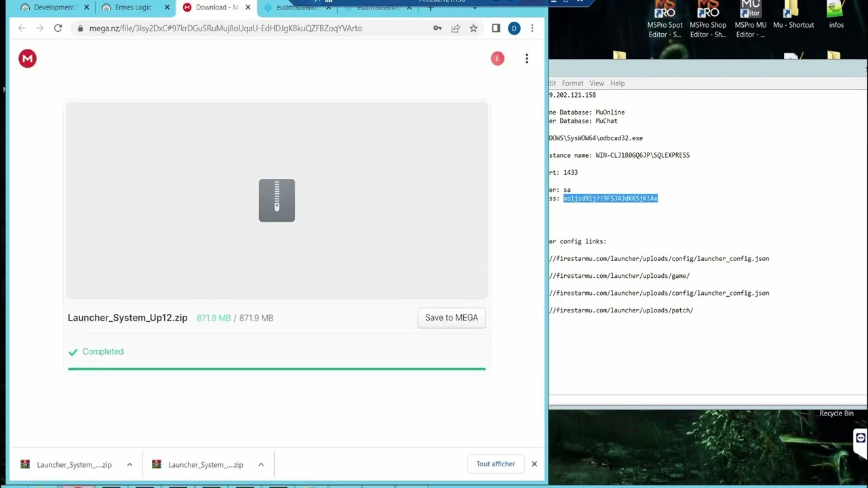The image size is (868, 488).
Task: Click the share page icon in Chrome
Action: [x=455, y=28]
